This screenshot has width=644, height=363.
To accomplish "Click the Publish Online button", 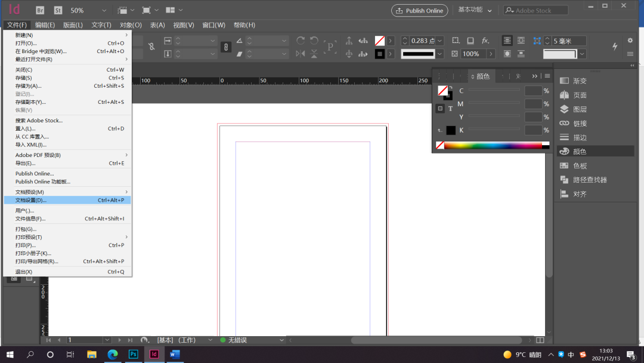I will (x=419, y=10).
